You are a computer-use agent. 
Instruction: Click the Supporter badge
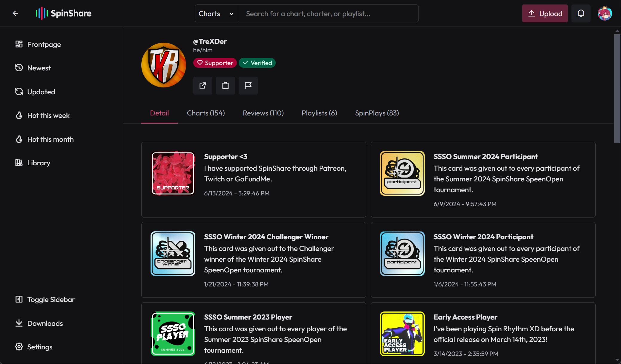pyautogui.click(x=215, y=63)
